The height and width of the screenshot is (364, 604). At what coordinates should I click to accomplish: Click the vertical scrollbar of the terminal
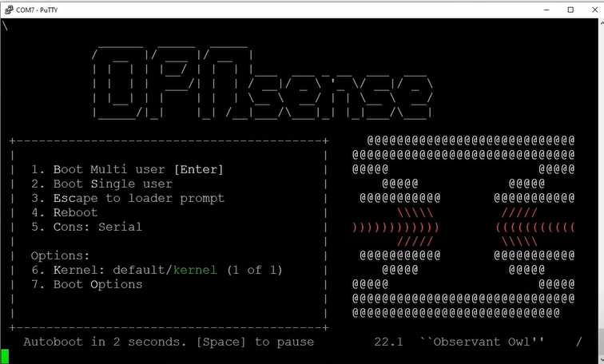coord(601,191)
